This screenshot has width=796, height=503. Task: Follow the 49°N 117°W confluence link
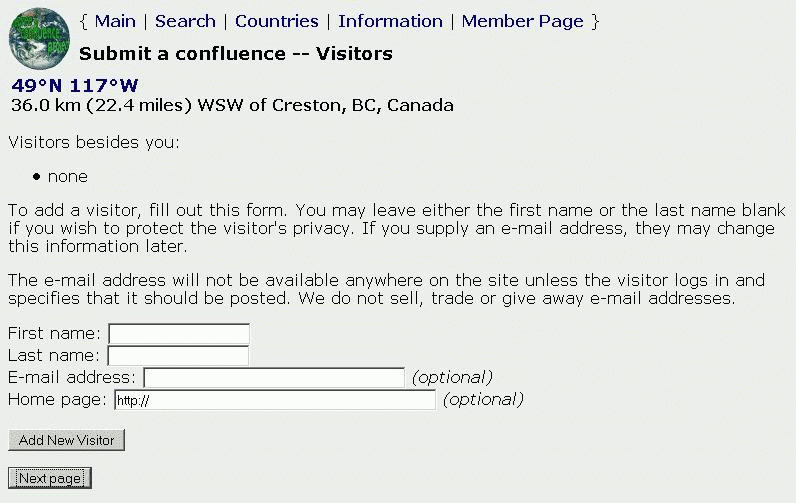(75, 85)
